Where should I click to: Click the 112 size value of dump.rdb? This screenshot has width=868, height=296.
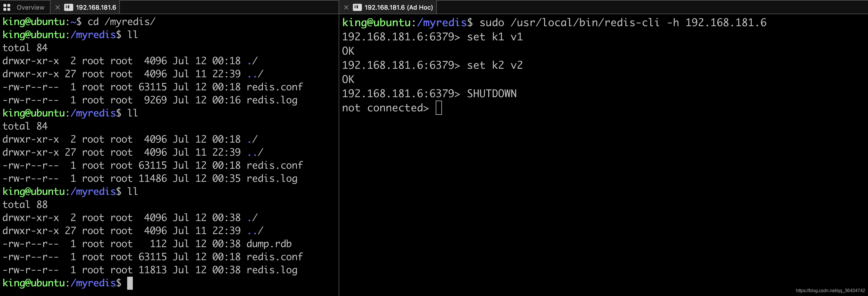click(158, 244)
